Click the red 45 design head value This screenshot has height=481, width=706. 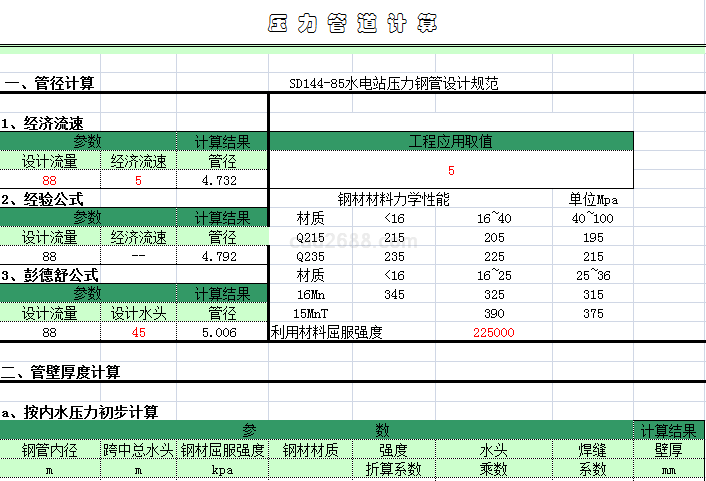click(139, 332)
